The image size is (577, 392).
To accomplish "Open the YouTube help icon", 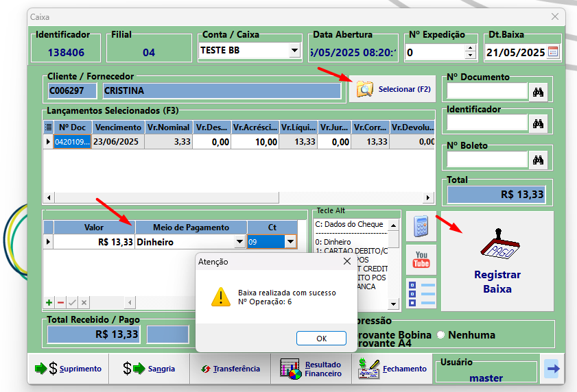I will pyautogui.click(x=421, y=260).
